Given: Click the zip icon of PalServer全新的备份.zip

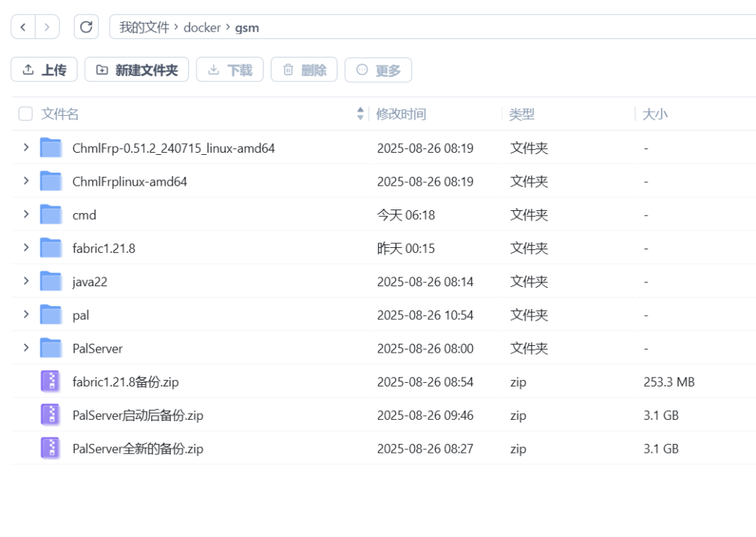Looking at the screenshot, I should 49,448.
